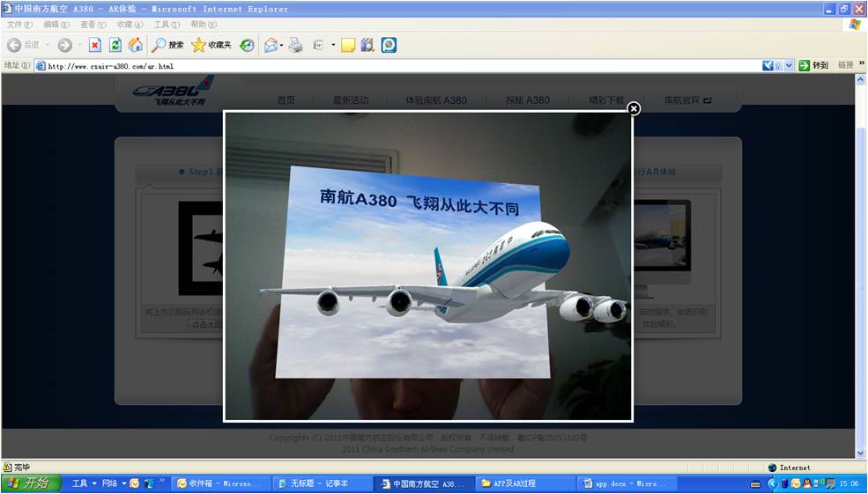Click the blue quick launch desktop icon
The image size is (868, 494).
coord(149,483)
